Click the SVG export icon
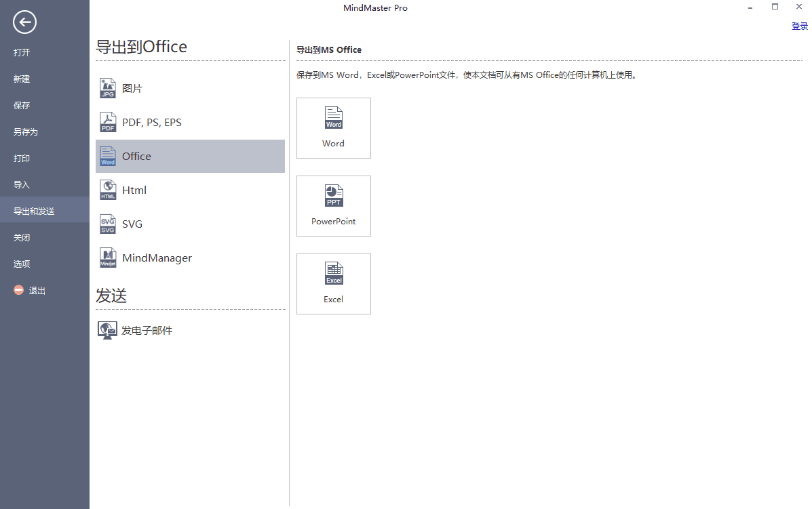Image resolution: width=812 pixels, height=509 pixels. pyautogui.click(x=108, y=224)
